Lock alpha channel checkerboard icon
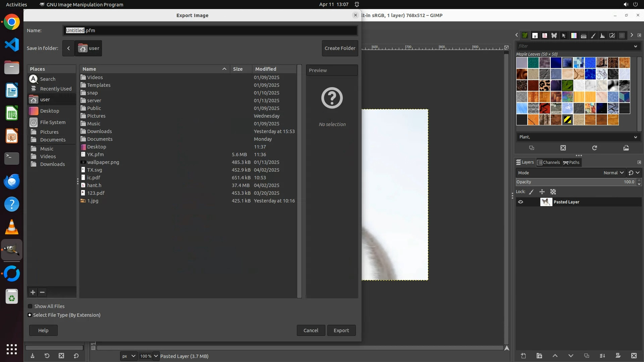This screenshot has height=362, width=644. click(x=553, y=192)
